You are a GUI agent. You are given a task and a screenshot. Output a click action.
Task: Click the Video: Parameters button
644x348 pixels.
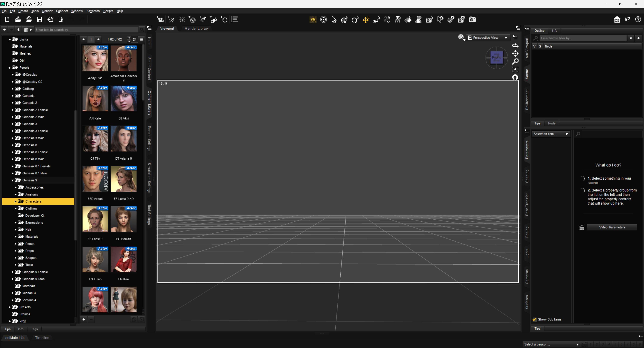pos(612,227)
